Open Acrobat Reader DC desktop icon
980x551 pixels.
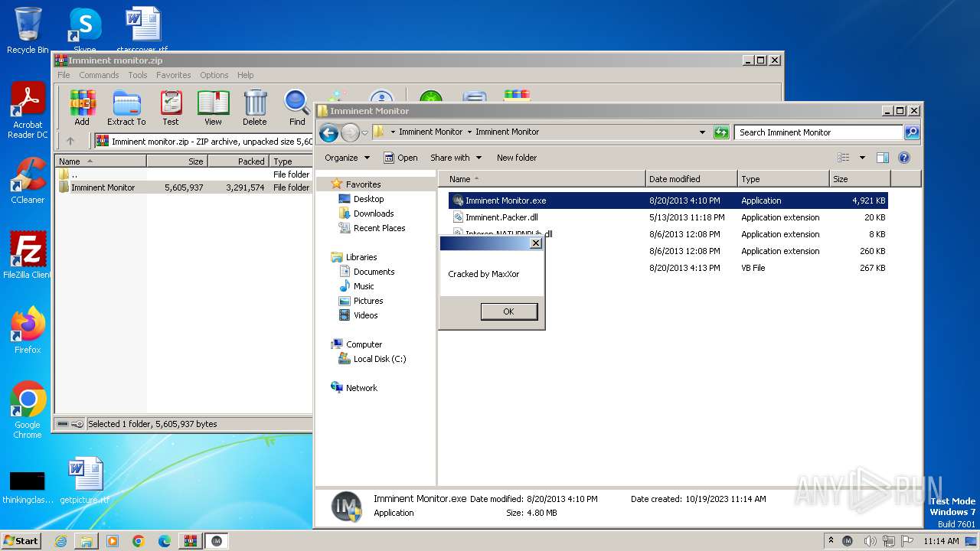tap(28, 111)
